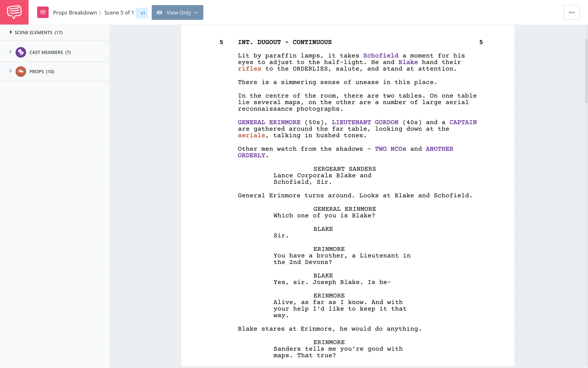Click the tagged name Schofield in script
Viewport: 588px width, 368px height.
tap(381, 56)
